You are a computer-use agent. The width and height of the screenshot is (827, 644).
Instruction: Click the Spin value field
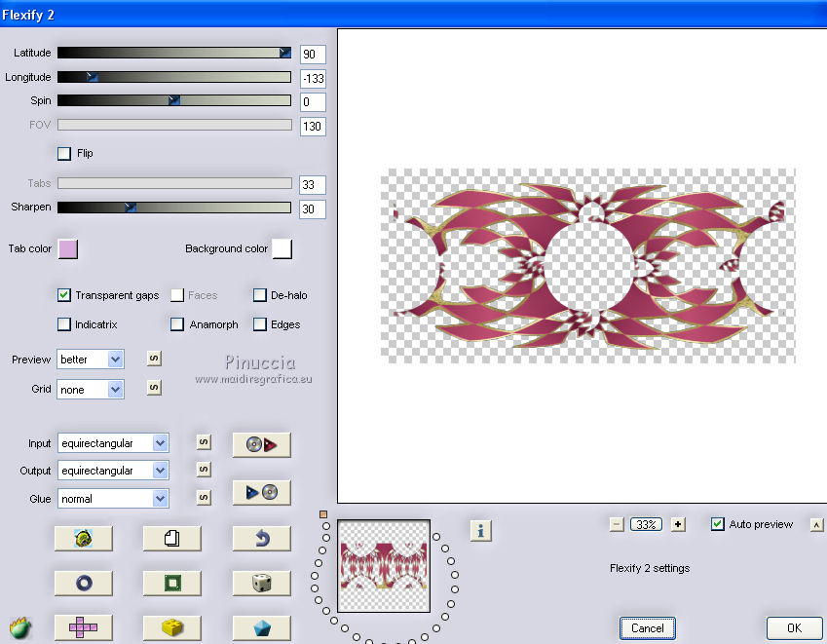coord(313,101)
